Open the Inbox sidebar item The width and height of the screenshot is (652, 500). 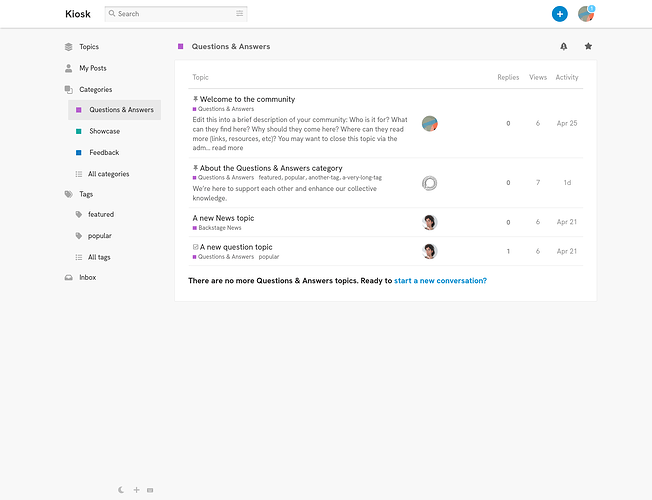point(87,277)
